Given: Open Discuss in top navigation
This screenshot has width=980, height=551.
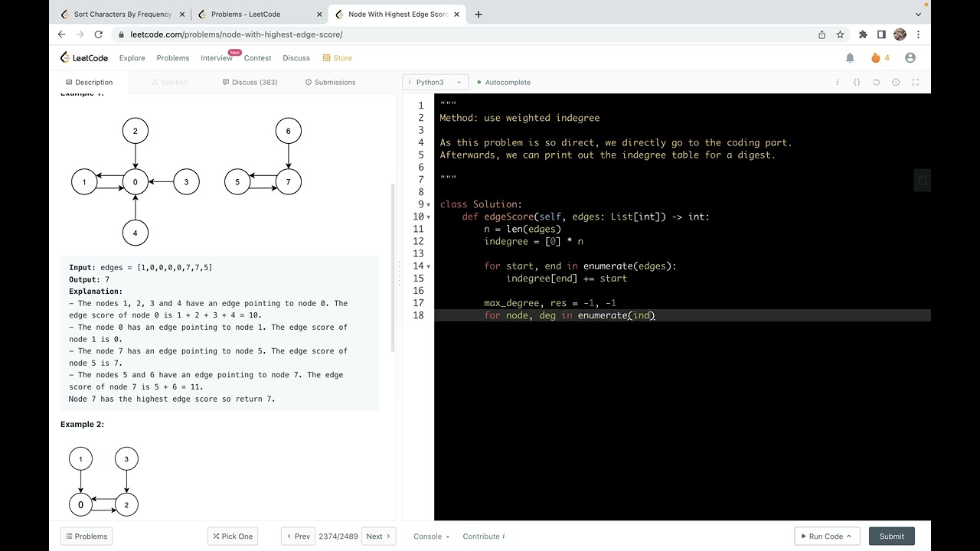Looking at the screenshot, I should tap(296, 58).
